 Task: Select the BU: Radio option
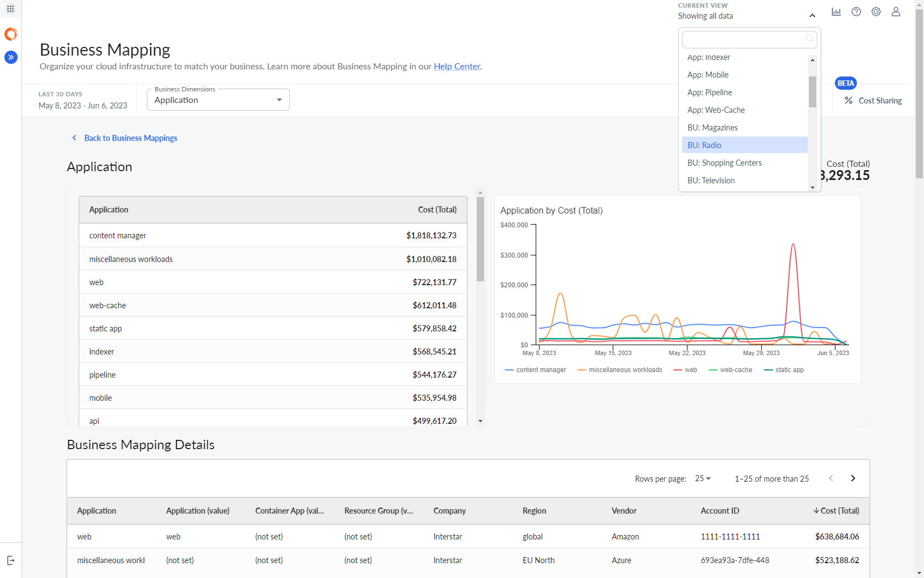click(704, 145)
